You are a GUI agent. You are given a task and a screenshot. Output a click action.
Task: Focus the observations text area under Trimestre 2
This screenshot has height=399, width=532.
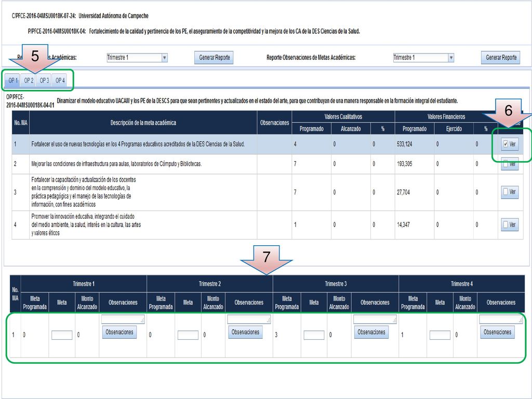[249, 320]
